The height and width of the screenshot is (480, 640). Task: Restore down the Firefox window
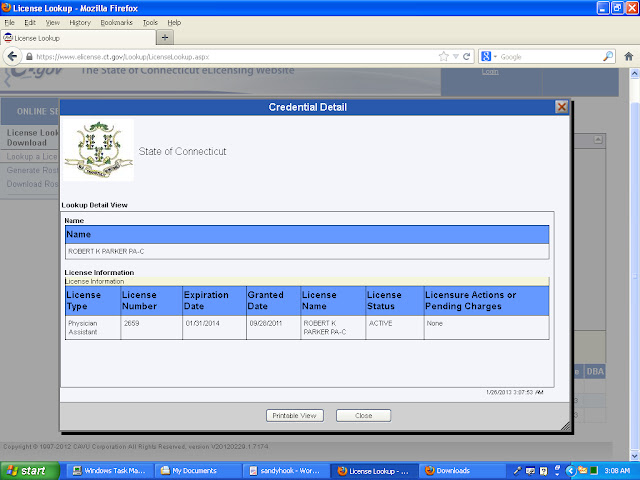tap(618, 8)
